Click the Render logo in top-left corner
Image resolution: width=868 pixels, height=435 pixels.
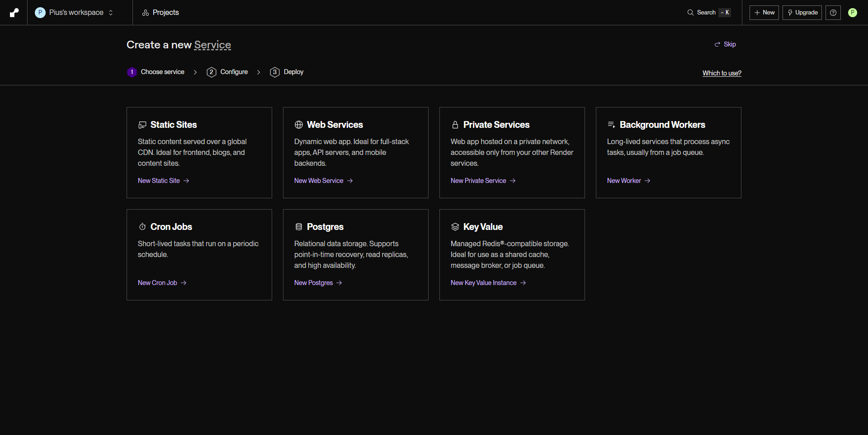click(x=14, y=13)
